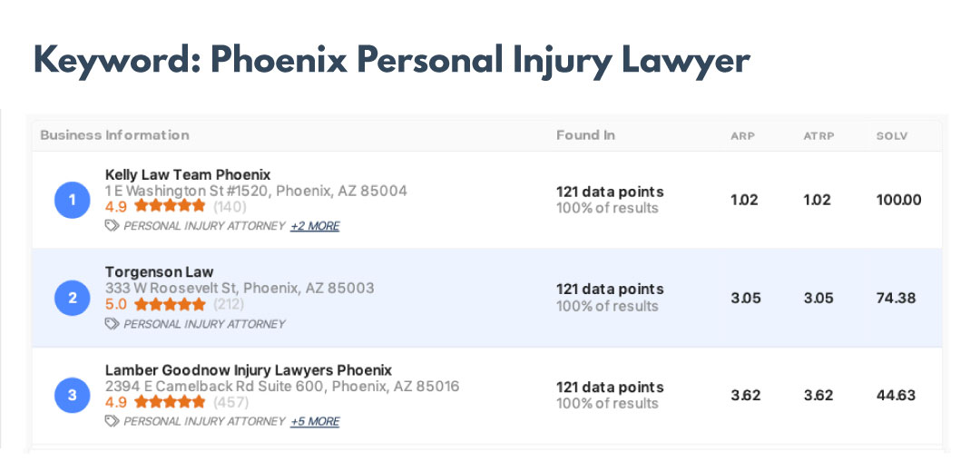Click the blue rank 1 circle badge

(73, 200)
